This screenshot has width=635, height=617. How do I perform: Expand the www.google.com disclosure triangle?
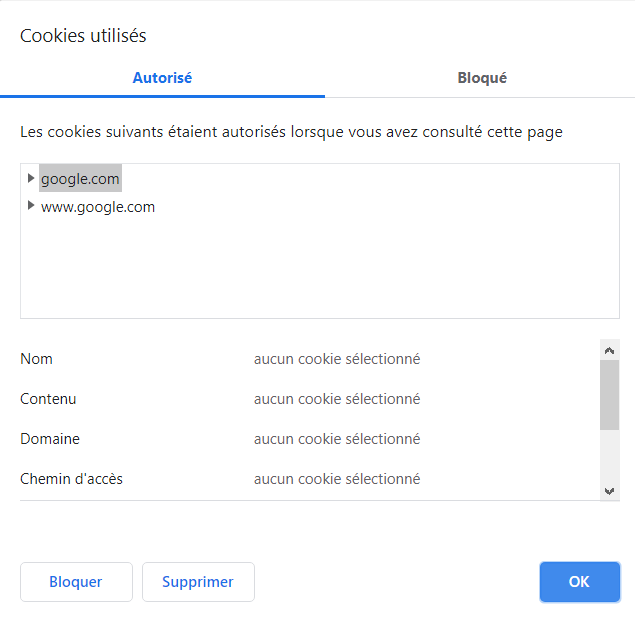pyautogui.click(x=31, y=206)
